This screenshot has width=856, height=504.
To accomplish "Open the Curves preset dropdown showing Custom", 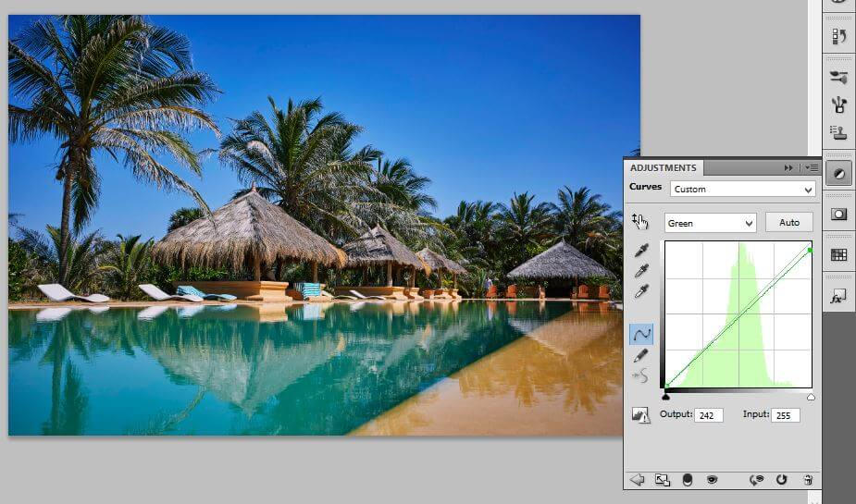I will tap(742, 190).
